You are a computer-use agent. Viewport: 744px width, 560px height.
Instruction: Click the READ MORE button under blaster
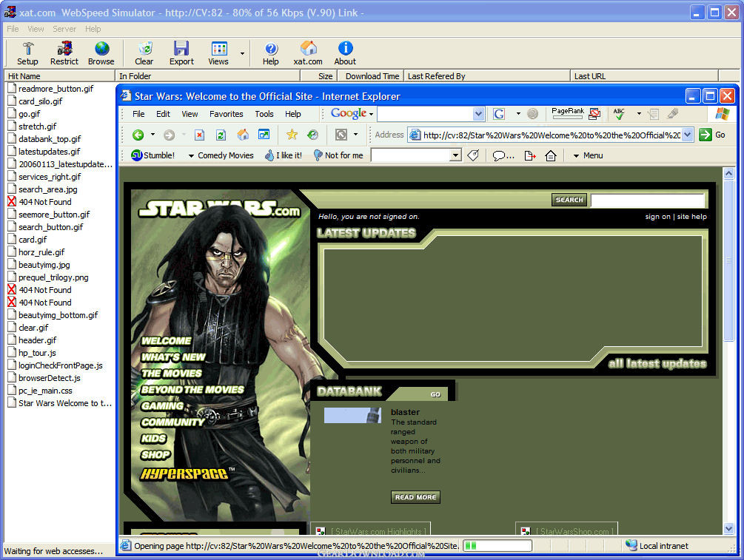tap(415, 497)
